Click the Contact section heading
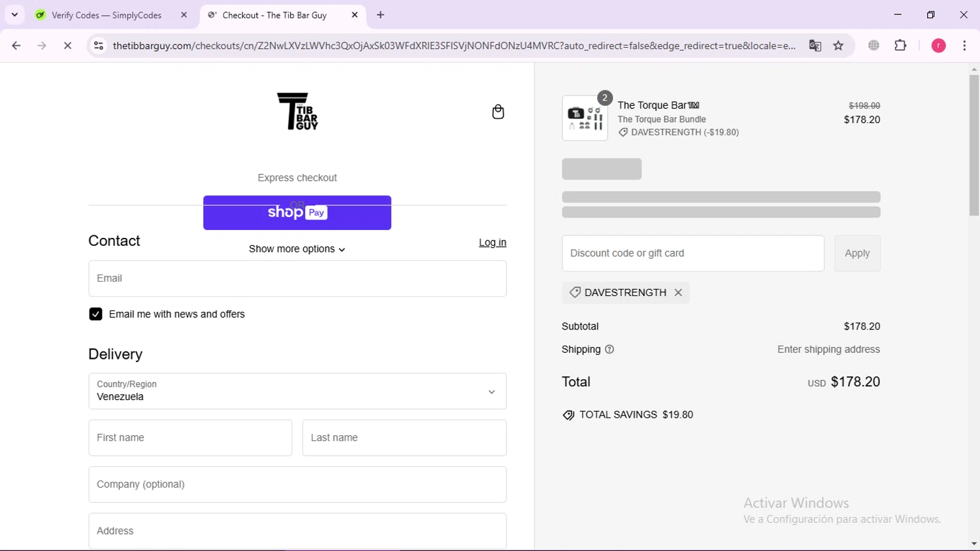980x551 pixels. click(x=114, y=241)
